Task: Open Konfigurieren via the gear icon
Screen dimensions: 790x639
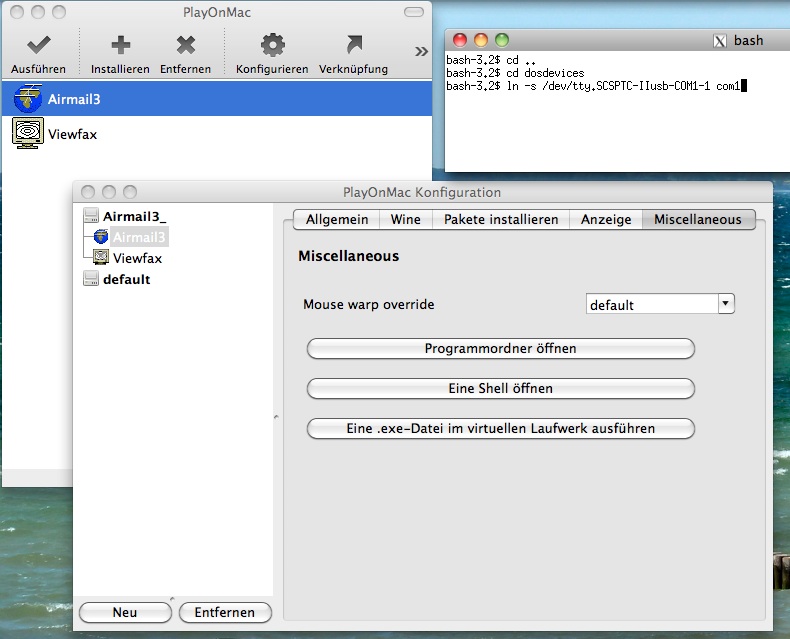Action: 273,45
